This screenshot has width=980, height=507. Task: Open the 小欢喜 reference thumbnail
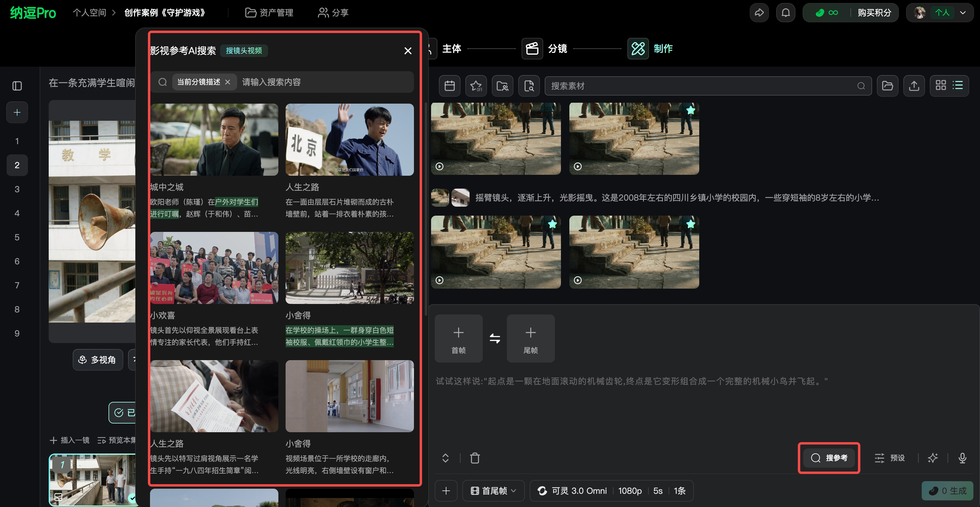pyautogui.click(x=214, y=268)
